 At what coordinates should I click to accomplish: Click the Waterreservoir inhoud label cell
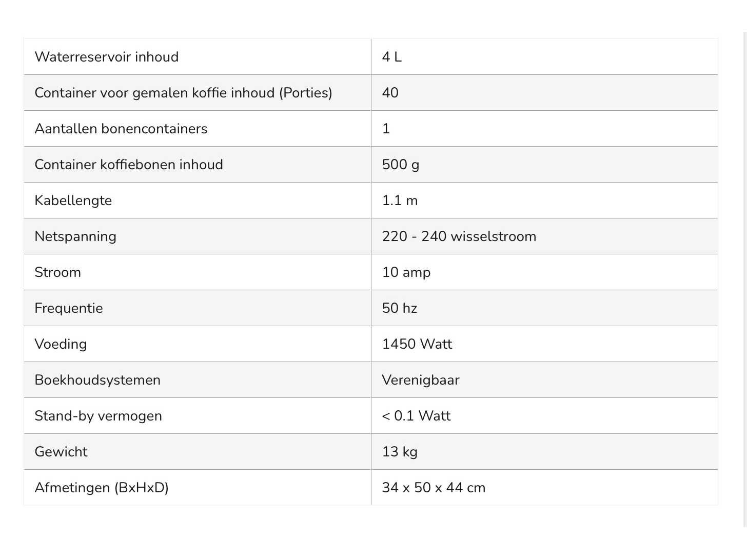click(107, 57)
